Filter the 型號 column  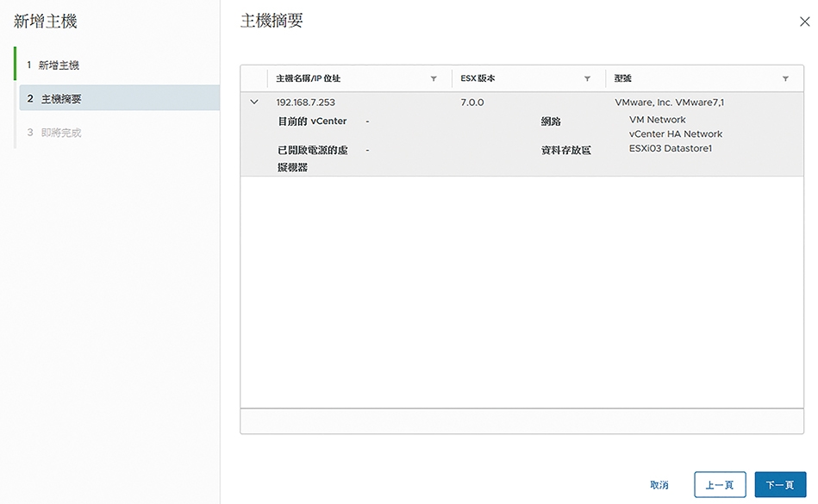point(785,78)
